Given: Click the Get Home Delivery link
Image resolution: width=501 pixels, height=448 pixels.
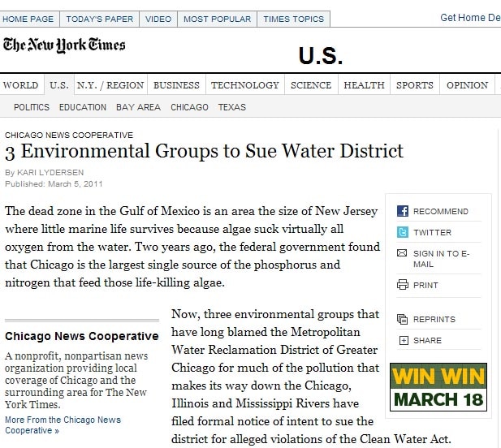Looking at the screenshot, I should pos(470,18).
